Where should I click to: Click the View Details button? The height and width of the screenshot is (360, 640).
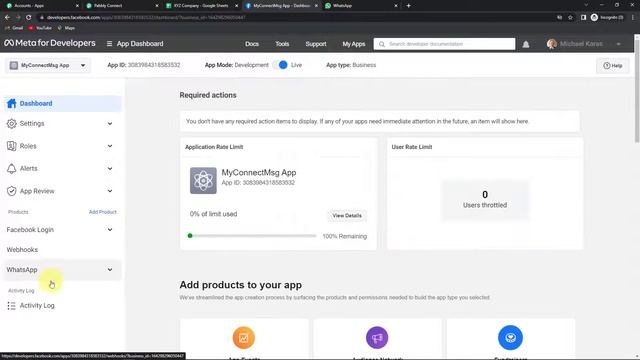pyautogui.click(x=347, y=216)
